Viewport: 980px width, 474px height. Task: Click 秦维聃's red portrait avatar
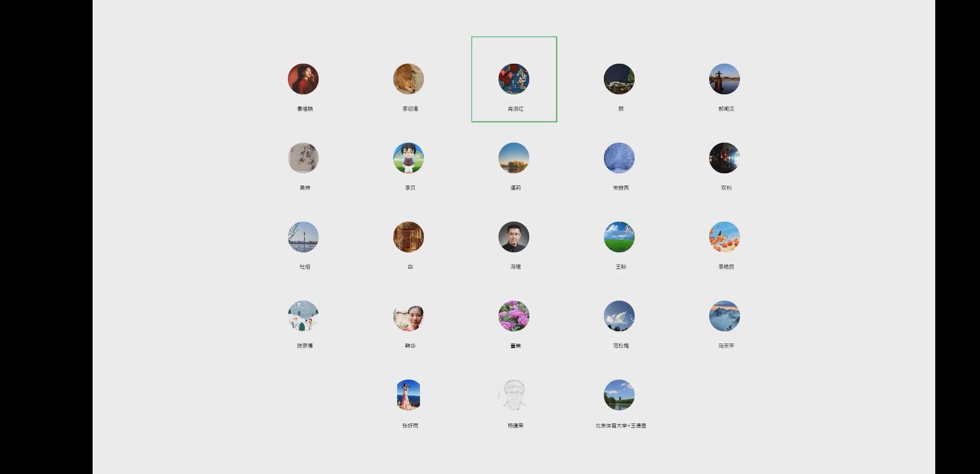[303, 79]
